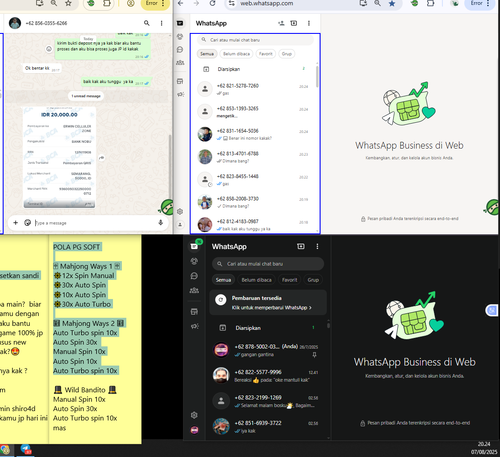The width and height of the screenshot is (500, 457).
Task: Open chat with +62 853-1393-3265
Action: click(x=255, y=112)
